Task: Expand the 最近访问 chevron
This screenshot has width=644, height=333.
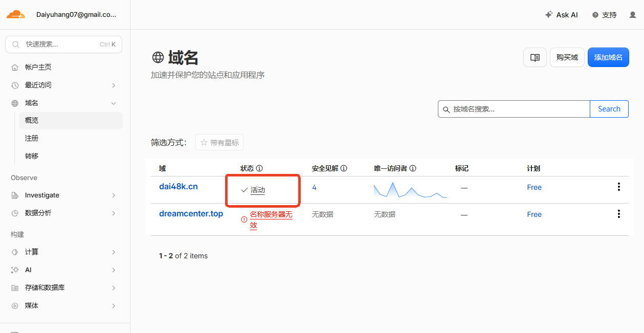Action: pos(114,85)
